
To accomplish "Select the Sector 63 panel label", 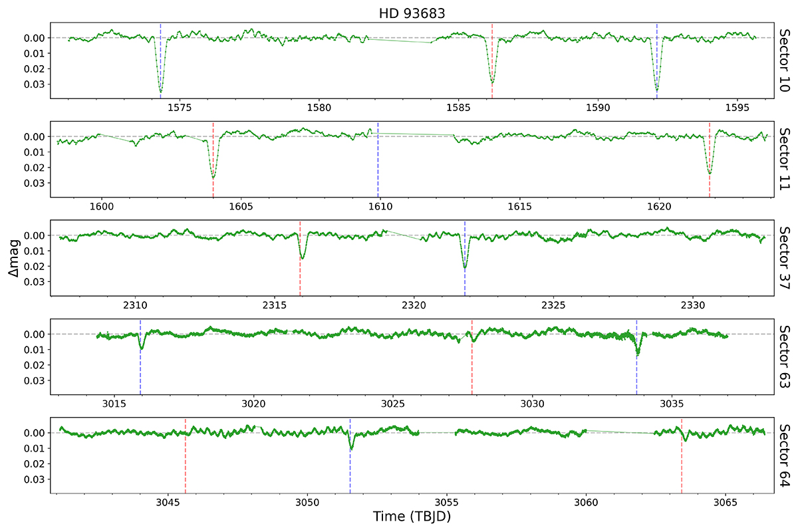I will coord(785,357).
